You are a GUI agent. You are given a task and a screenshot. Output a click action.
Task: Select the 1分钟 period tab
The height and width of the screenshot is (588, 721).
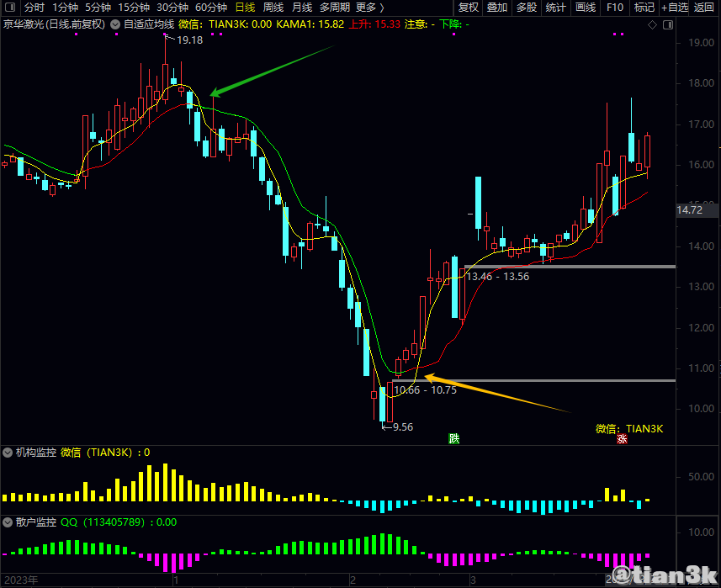(x=65, y=8)
